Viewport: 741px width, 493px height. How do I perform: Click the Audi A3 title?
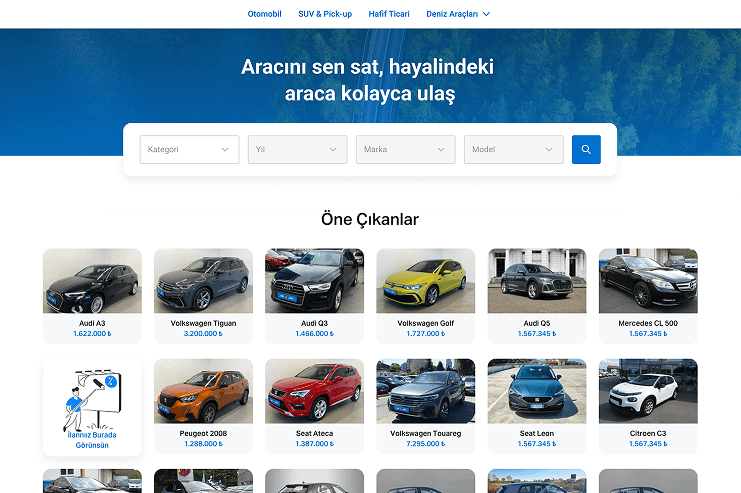pyautogui.click(x=92, y=323)
